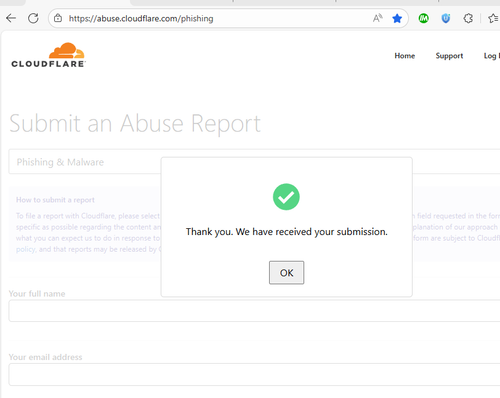500x398 pixels.
Task: Click the 'Submit an Abuse Report' heading
Action: [135, 124]
